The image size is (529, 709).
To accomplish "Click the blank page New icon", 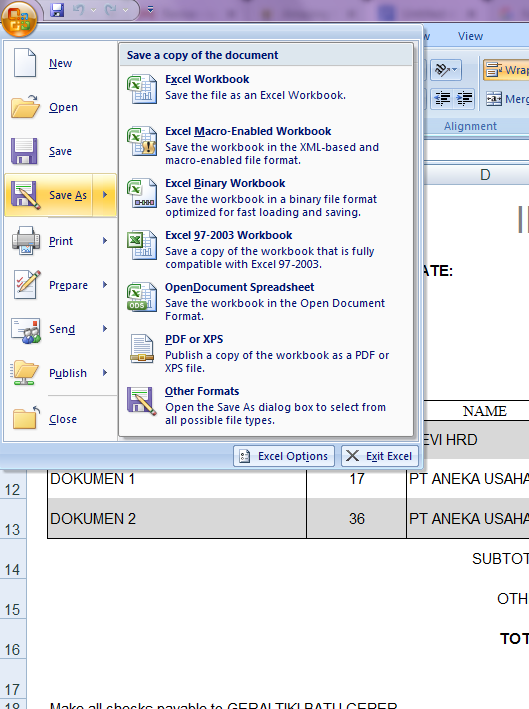I will tap(25, 62).
